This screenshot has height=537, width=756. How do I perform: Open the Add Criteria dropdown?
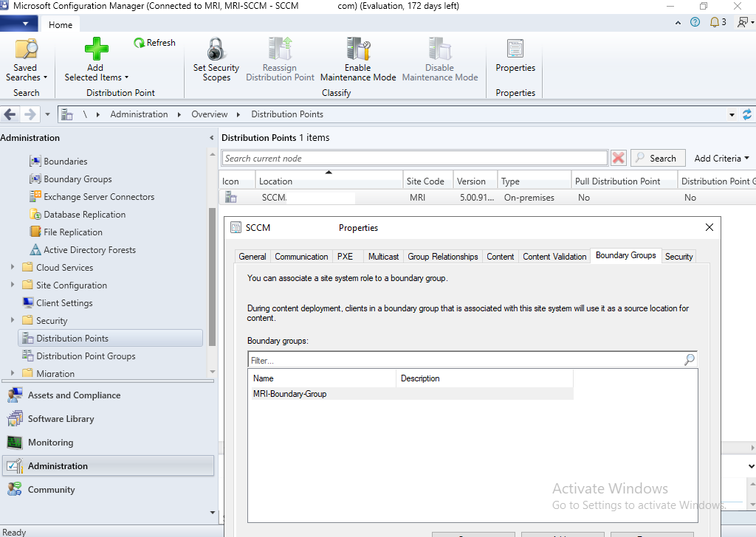[721, 159]
